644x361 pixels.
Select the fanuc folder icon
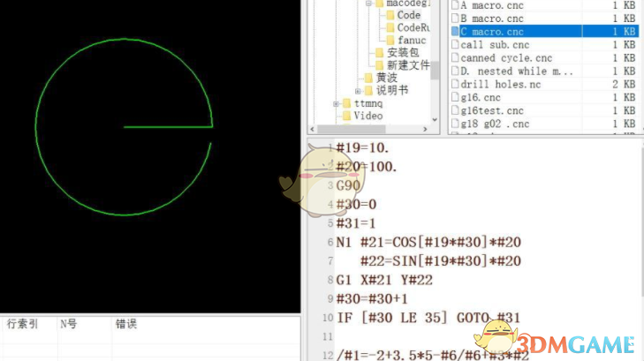point(390,40)
